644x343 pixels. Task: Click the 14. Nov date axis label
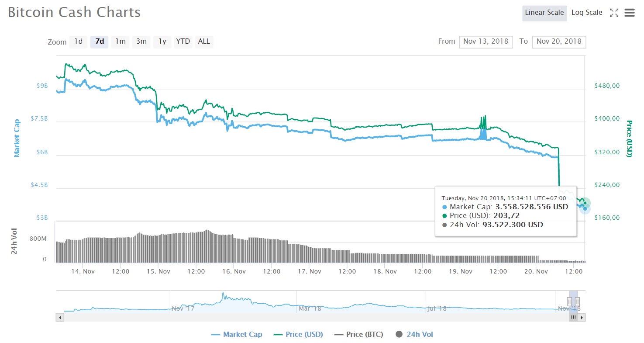(x=83, y=271)
